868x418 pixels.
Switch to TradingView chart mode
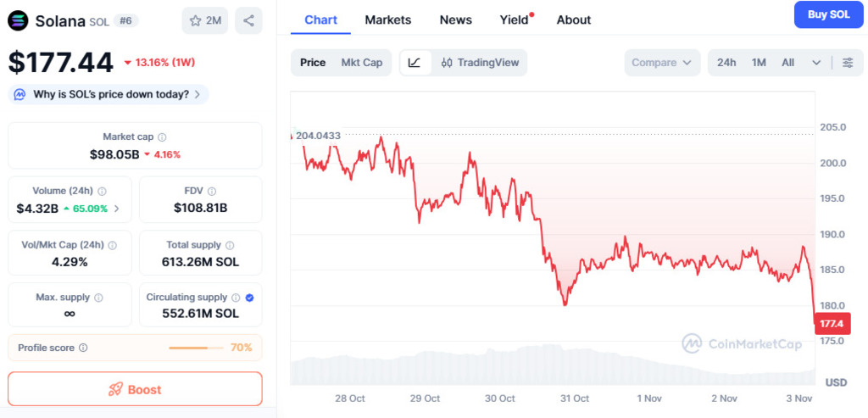pyautogui.click(x=480, y=63)
